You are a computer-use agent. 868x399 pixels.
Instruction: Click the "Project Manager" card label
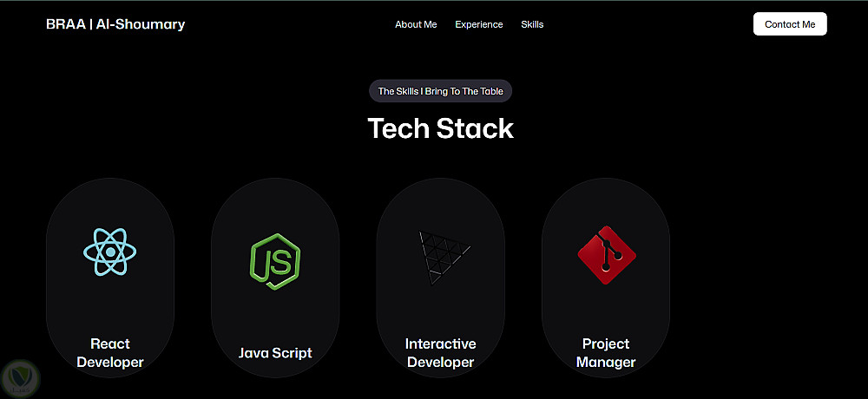pyautogui.click(x=606, y=353)
